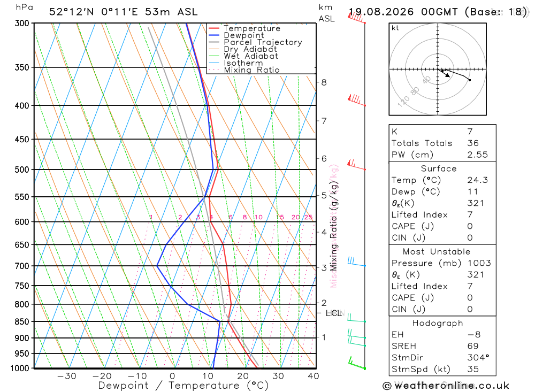Click the 'LCL' marker label
Screen dimensions: 535x392
pyautogui.click(x=334, y=313)
